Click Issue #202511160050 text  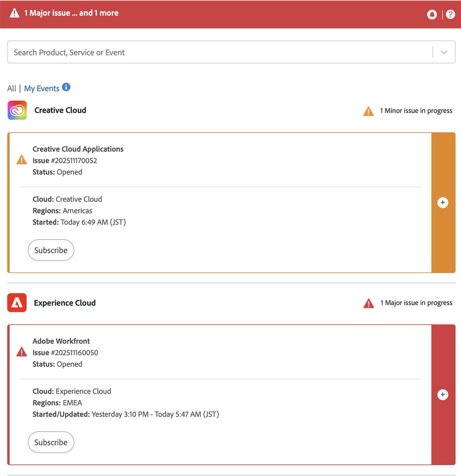pos(65,353)
